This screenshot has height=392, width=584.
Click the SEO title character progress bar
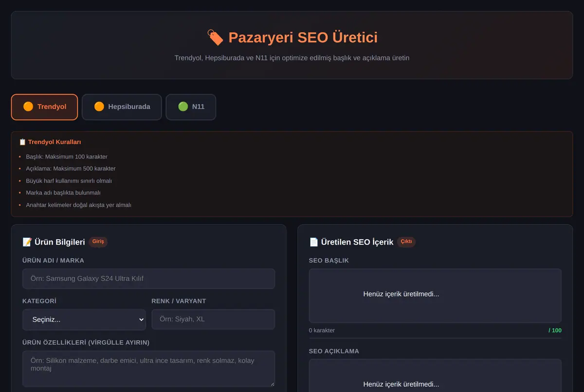[x=435, y=338]
